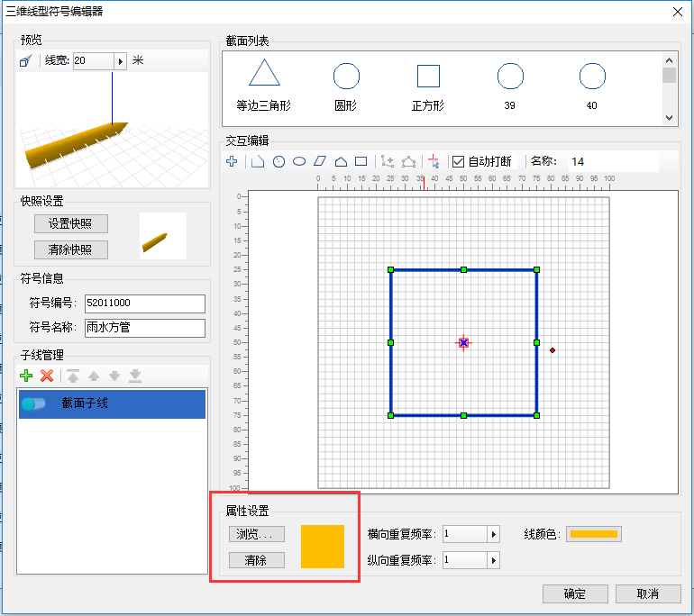Click the 3D view icon in preview toolbar

coord(25,60)
